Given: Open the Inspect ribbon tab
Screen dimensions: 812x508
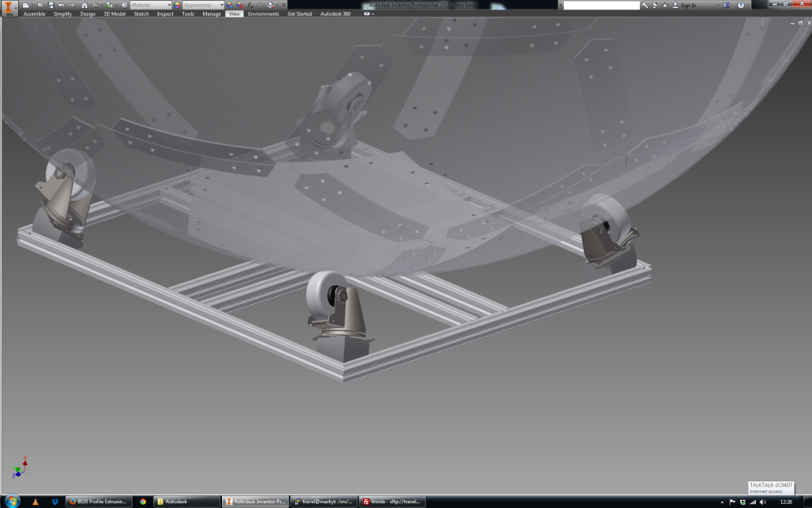Looking at the screenshot, I should 165,14.
